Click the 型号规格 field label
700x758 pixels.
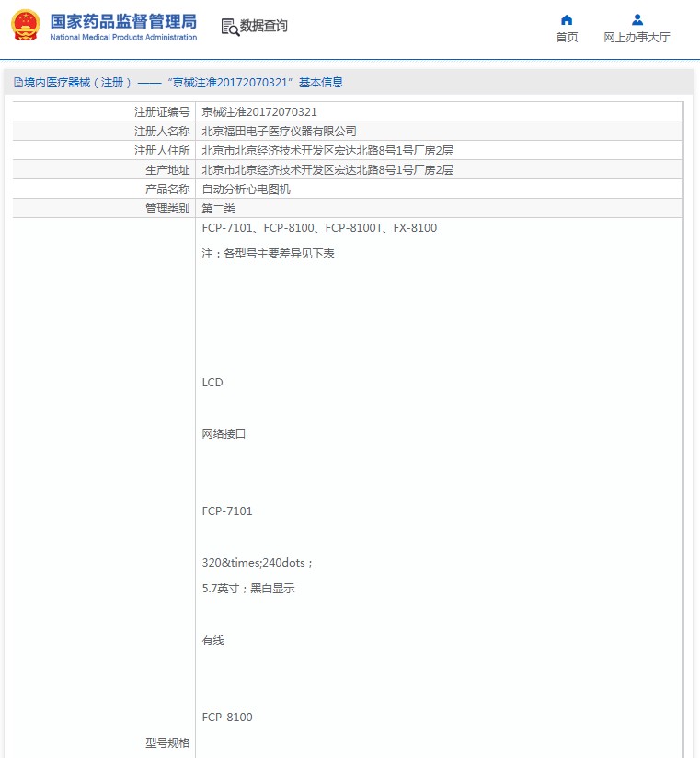click(166, 742)
